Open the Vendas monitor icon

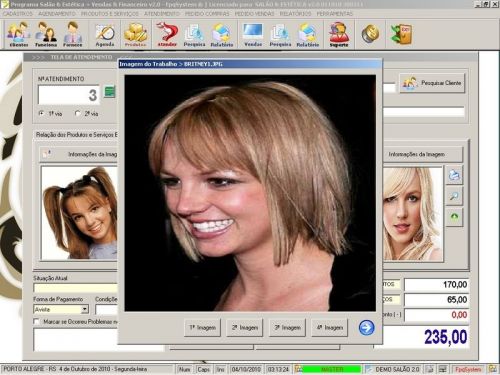(x=253, y=34)
